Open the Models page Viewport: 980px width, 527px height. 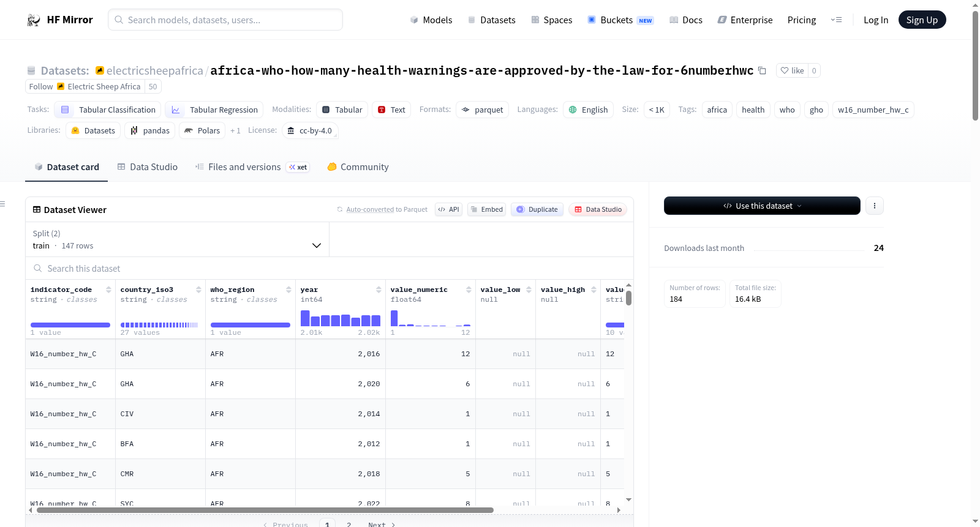431,20
